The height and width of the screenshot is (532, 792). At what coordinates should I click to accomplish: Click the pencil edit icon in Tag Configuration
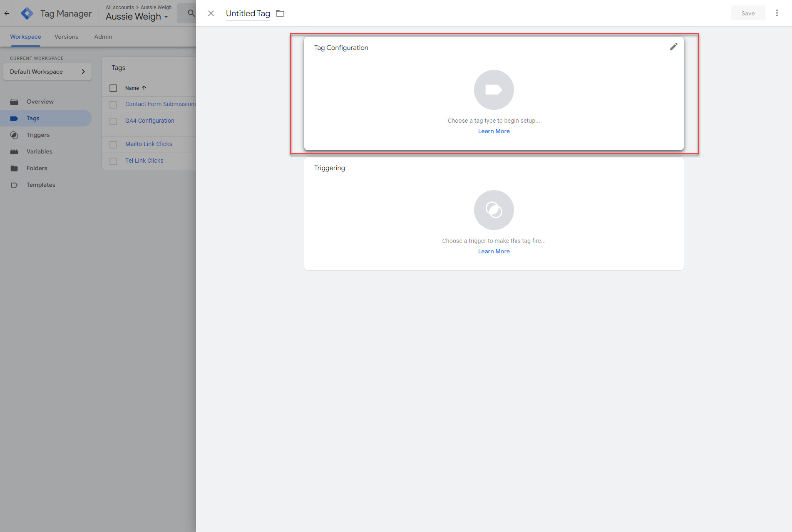673,47
